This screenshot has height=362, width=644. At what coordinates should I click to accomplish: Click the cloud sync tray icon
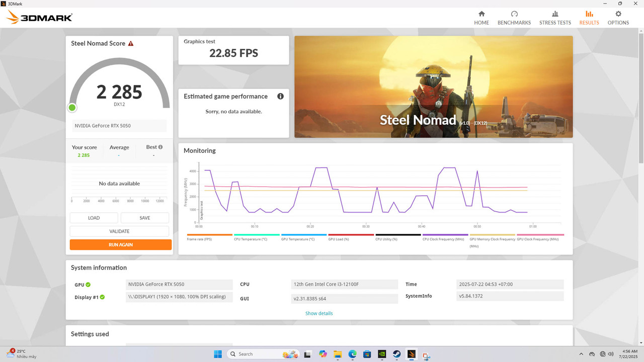(x=592, y=354)
